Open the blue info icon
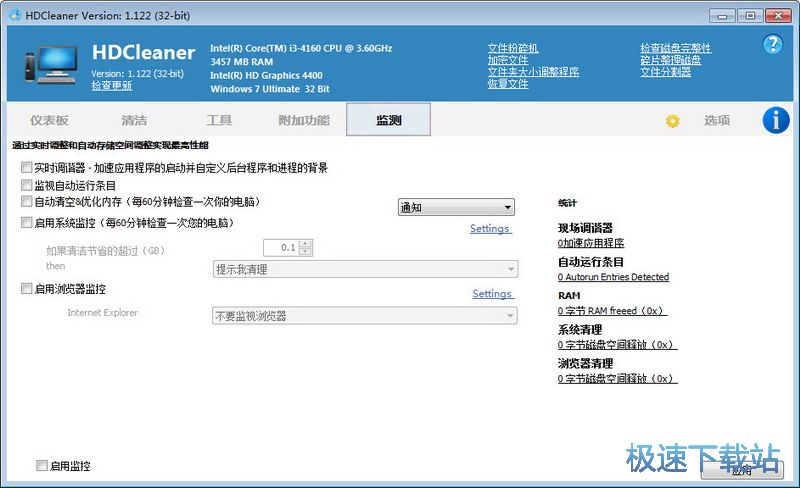 (x=776, y=120)
